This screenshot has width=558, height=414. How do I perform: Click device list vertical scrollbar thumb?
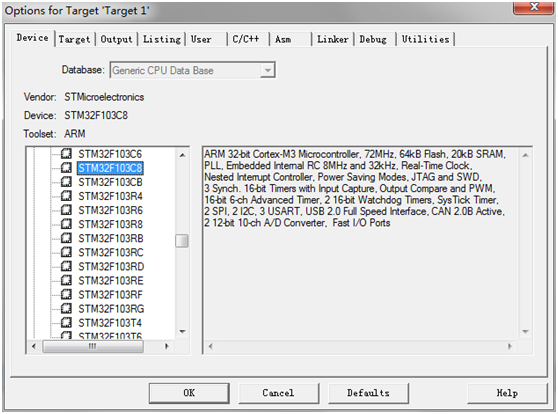point(182,241)
